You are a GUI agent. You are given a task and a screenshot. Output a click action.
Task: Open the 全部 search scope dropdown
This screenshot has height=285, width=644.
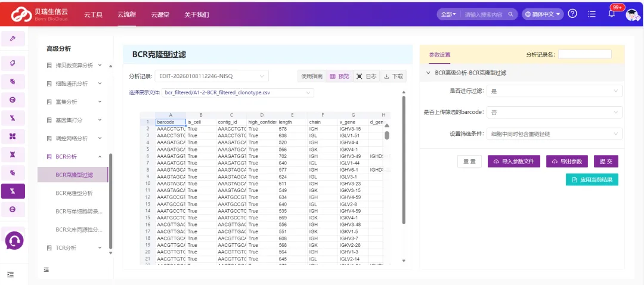coord(448,14)
